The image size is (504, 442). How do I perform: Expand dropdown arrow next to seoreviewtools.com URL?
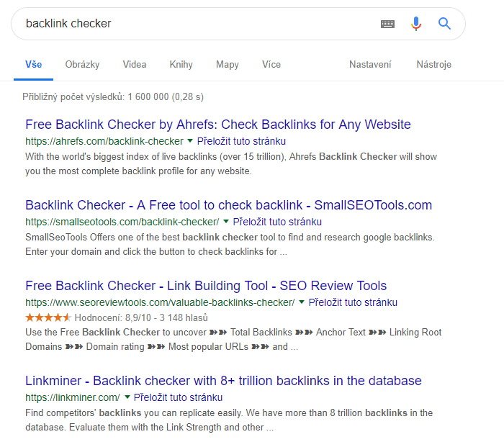pos(302,302)
